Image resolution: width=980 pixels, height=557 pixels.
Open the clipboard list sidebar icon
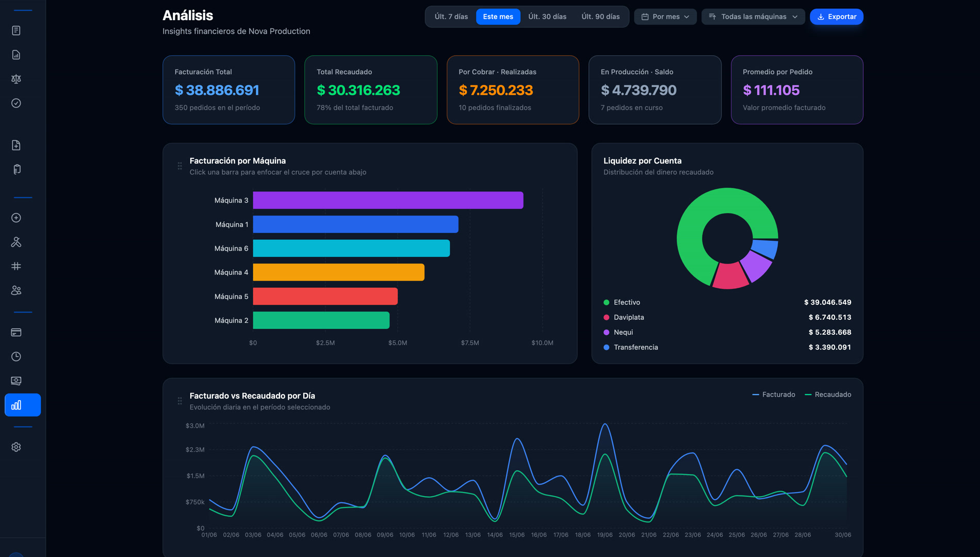[x=16, y=169]
